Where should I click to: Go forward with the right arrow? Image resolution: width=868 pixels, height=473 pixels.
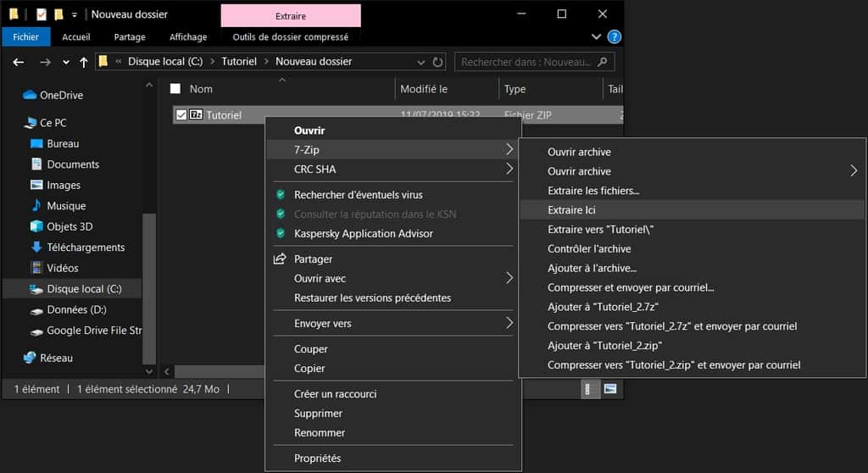tap(46, 62)
